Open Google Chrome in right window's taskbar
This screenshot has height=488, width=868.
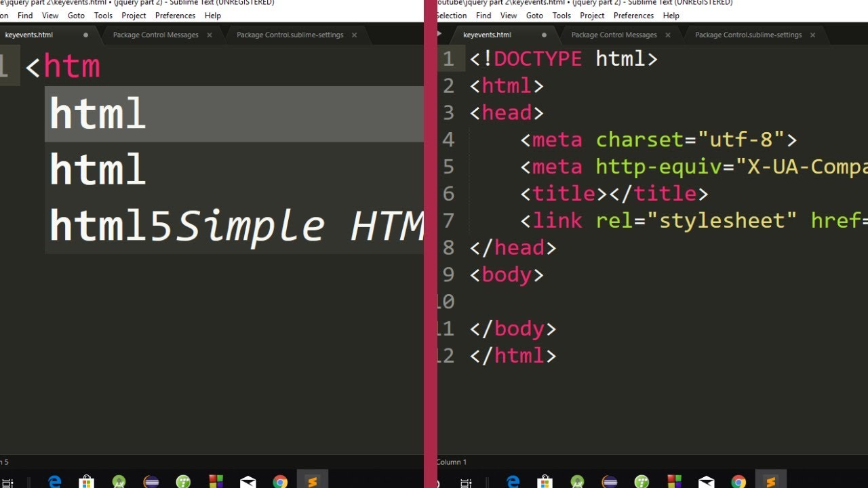coord(738,482)
